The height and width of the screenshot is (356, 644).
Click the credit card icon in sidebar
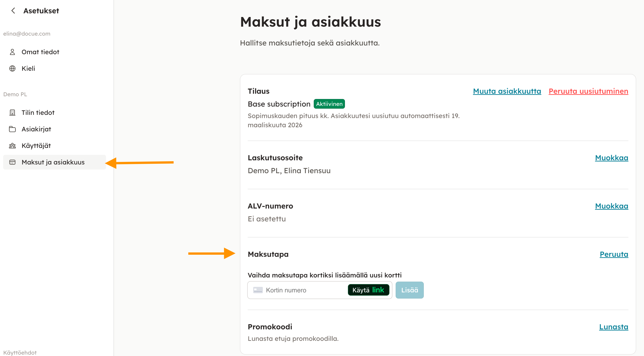point(12,162)
